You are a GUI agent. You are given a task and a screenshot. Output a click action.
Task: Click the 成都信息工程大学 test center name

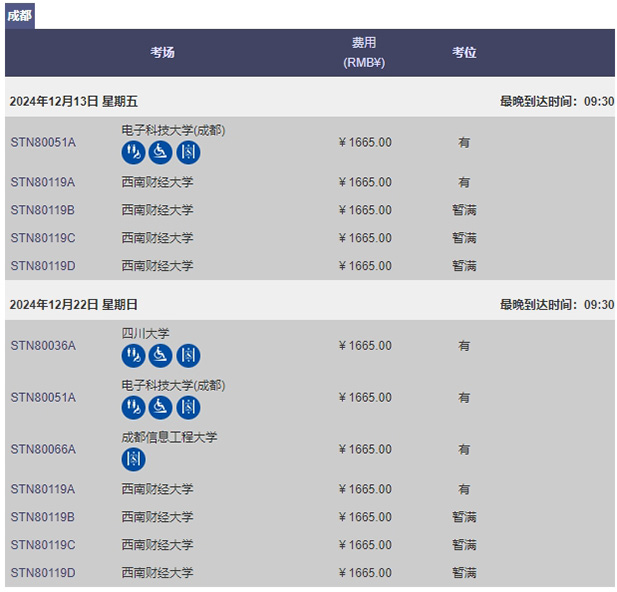click(169, 437)
